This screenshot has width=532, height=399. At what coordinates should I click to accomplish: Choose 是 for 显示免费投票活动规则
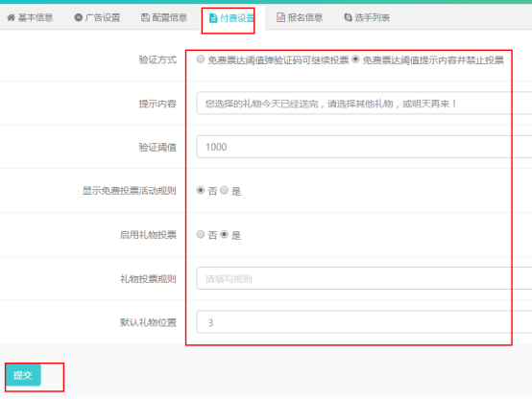point(224,190)
